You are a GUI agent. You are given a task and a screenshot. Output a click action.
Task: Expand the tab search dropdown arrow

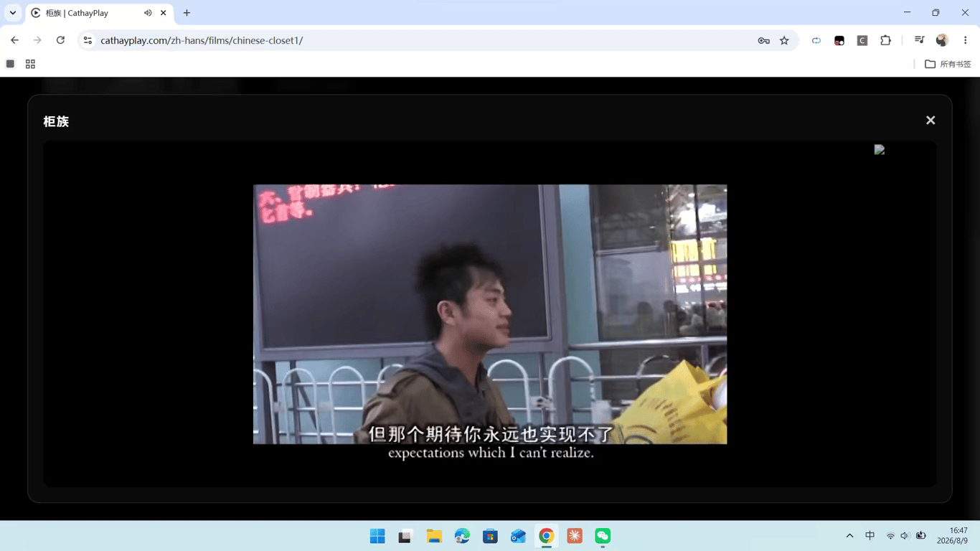click(x=13, y=13)
